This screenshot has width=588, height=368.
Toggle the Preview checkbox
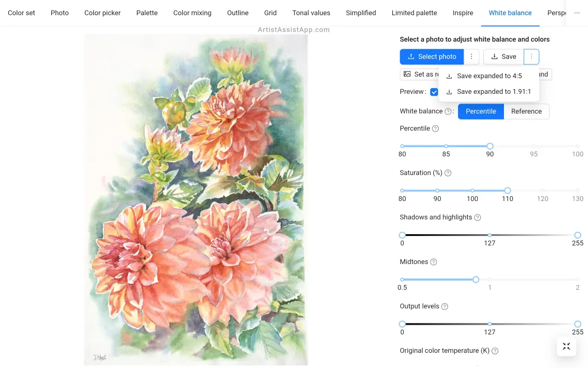pyautogui.click(x=434, y=92)
